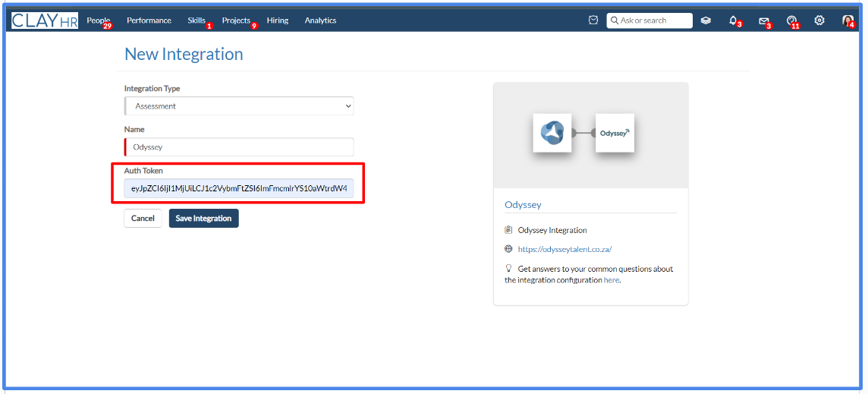Open the Performance menu
The width and height of the screenshot is (868, 394).
(149, 20)
